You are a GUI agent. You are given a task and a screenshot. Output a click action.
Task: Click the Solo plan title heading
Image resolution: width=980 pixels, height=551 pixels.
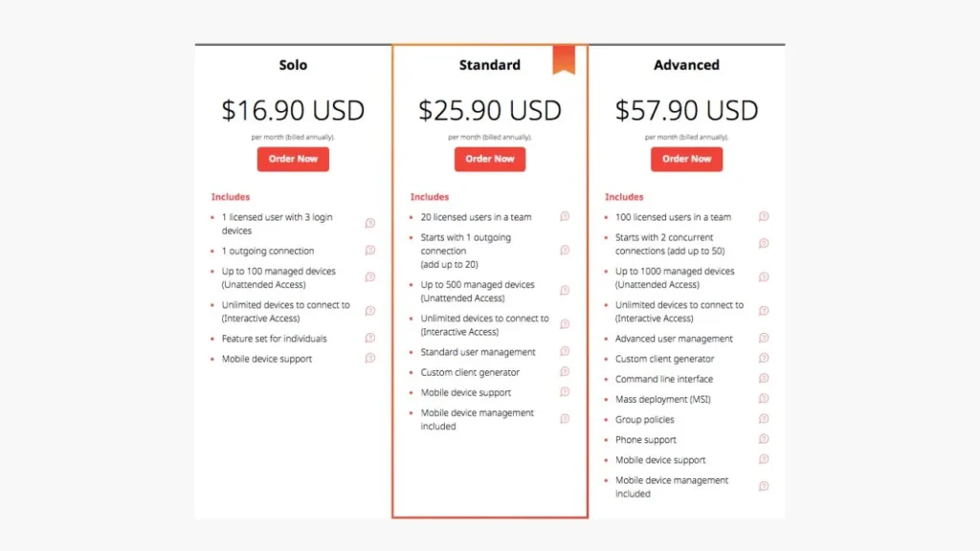(293, 64)
